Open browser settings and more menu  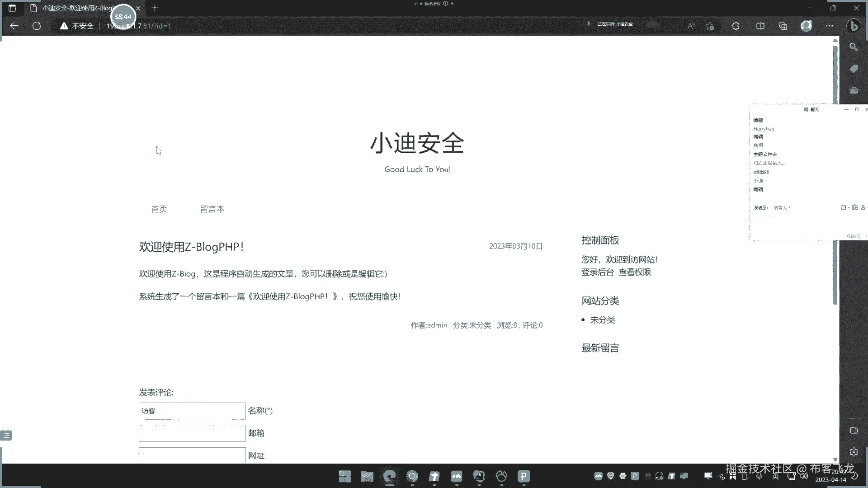(829, 26)
